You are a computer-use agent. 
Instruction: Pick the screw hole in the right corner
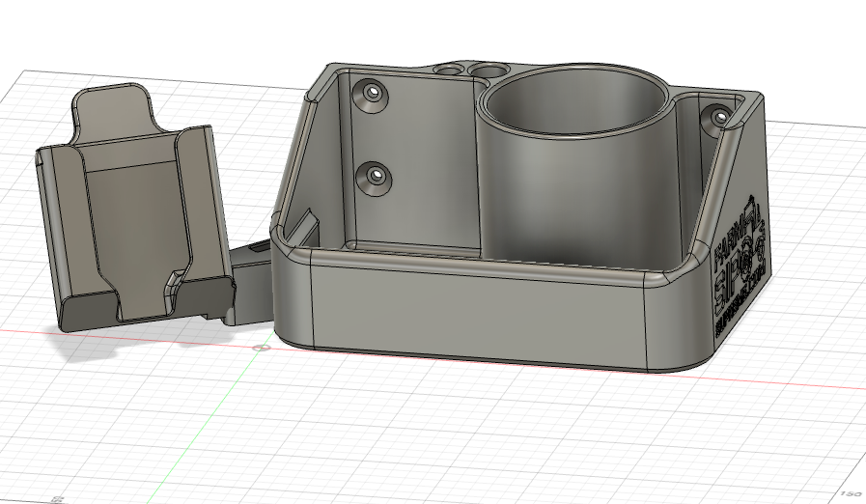717,116
